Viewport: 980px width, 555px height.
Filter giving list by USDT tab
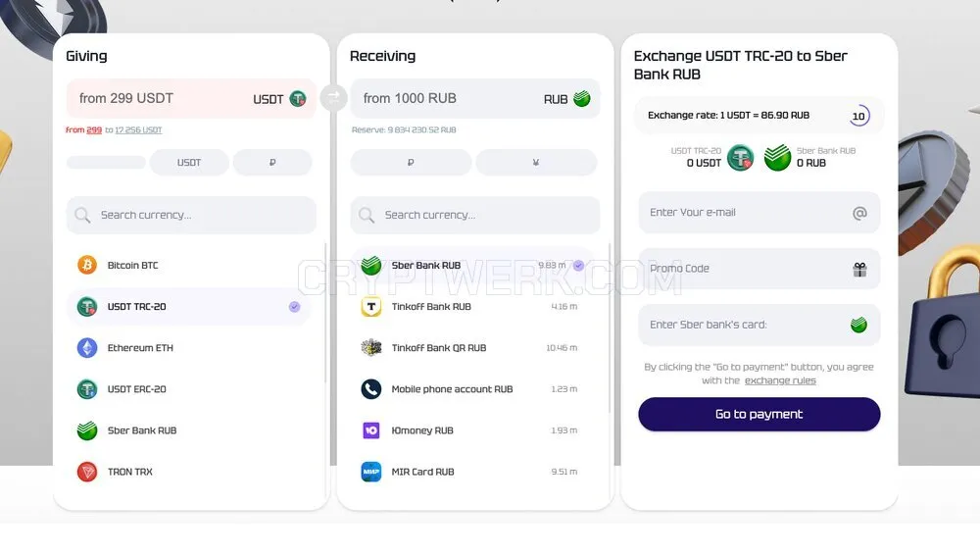pos(189,162)
